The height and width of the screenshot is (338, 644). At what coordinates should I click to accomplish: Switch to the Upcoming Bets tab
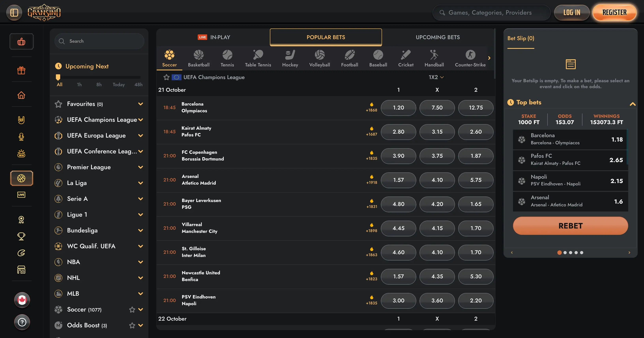click(x=438, y=37)
